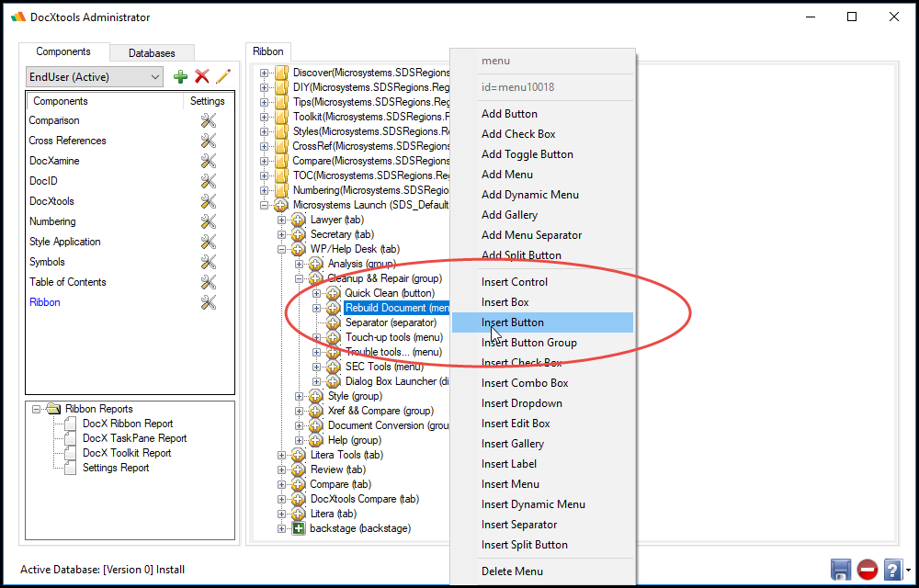
Task: Switch to the Databases tab
Action: (152, 52)
